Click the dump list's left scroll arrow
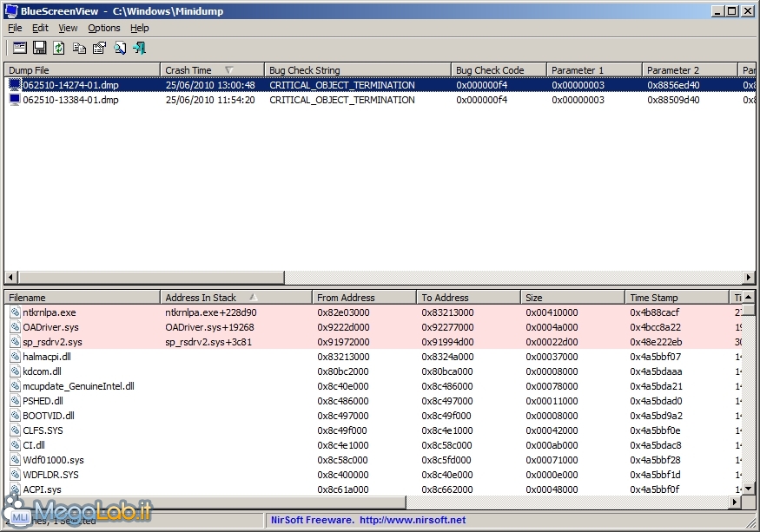This screenshot has width=760, height=532. click(10, 277)
